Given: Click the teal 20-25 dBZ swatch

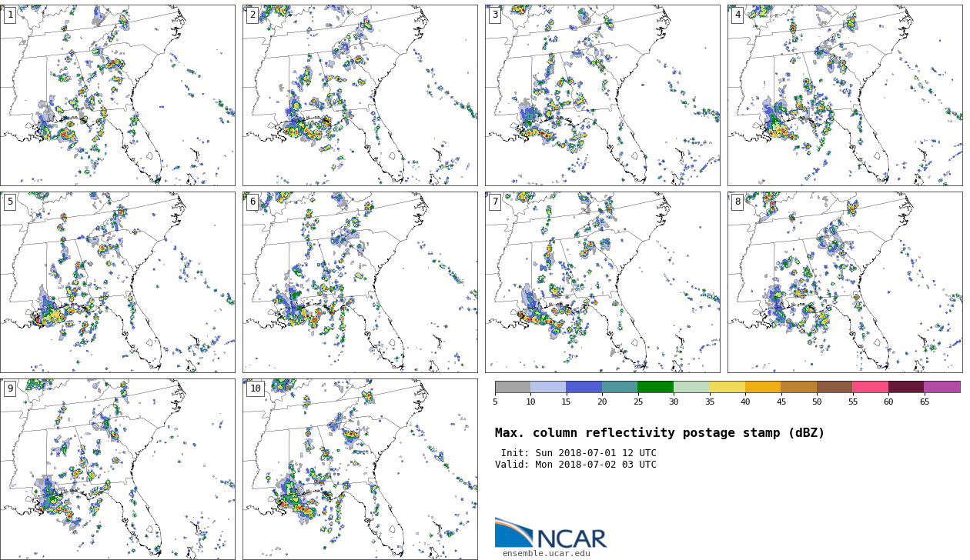Looking at the screenshot, I should click(620, 387).
